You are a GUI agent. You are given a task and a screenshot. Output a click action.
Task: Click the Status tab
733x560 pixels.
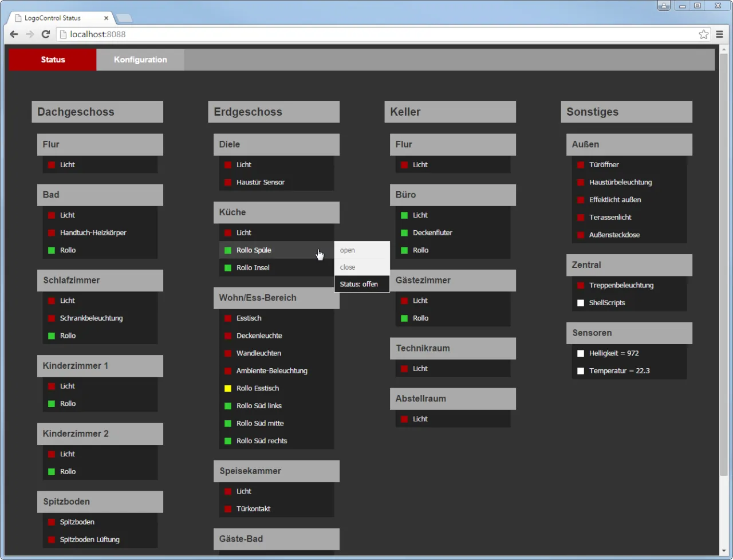[53, 60]
